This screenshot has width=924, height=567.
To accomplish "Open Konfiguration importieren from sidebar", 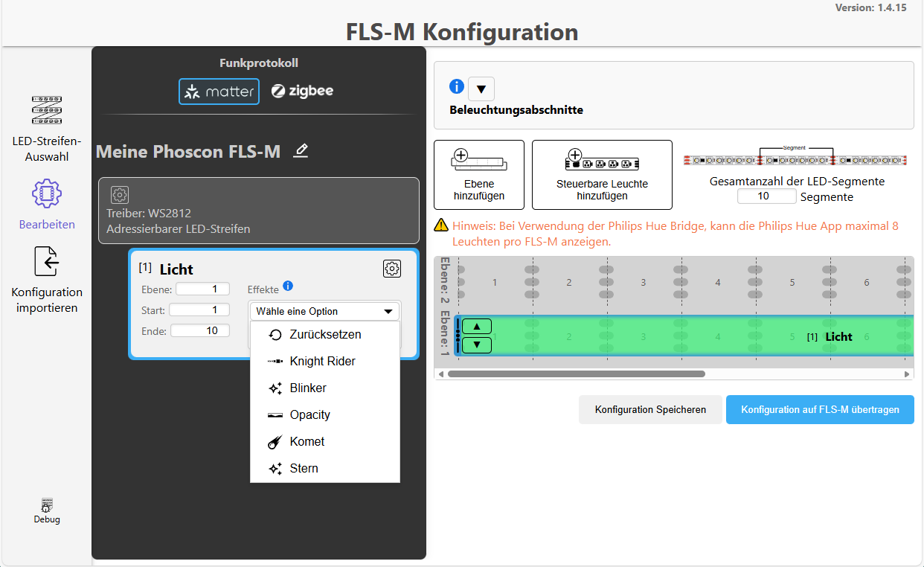I will 46,275.
